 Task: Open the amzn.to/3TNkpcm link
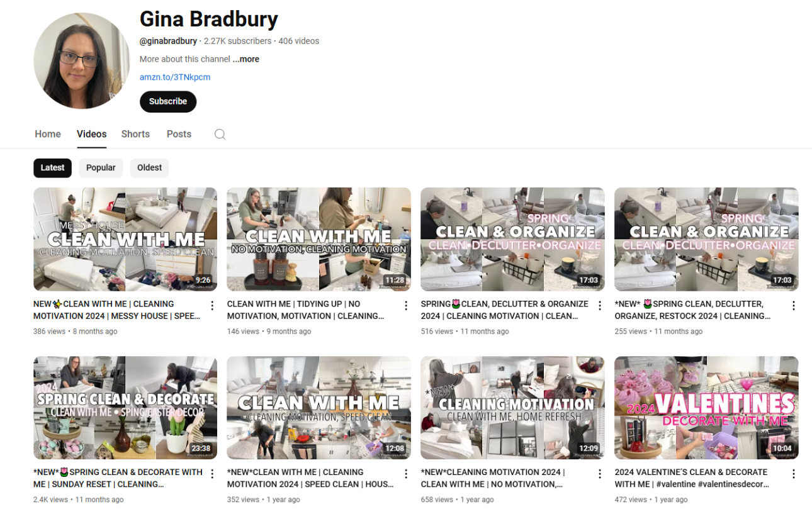tap(175, 77)
